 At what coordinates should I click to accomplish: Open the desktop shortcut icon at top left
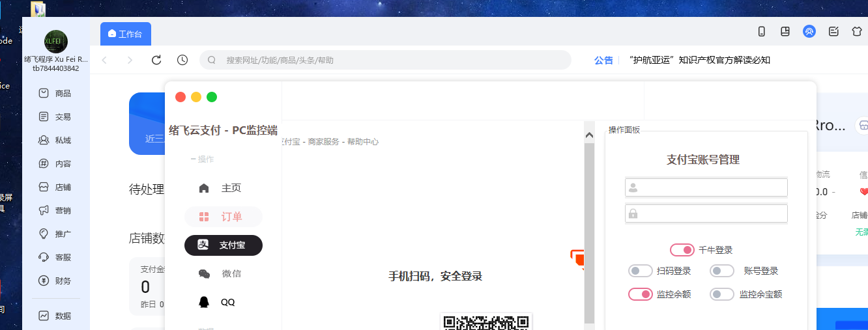(x=39, y=8)
